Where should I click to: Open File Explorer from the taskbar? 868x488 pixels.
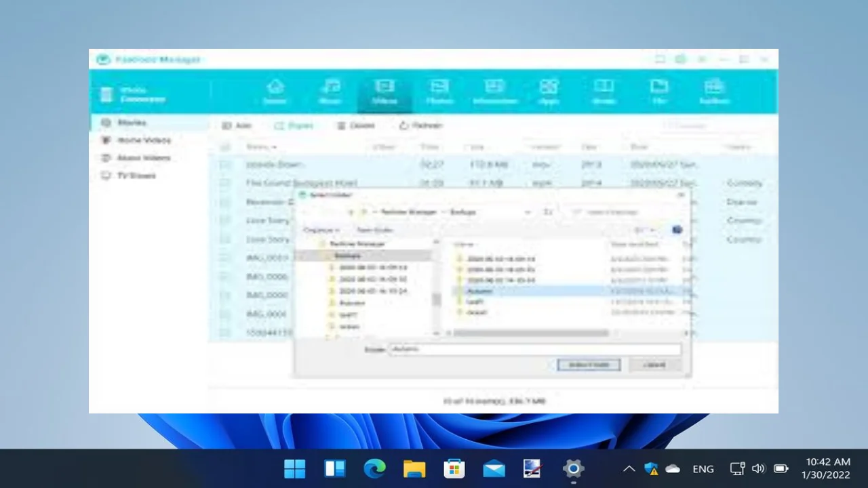tap(414, 468)
